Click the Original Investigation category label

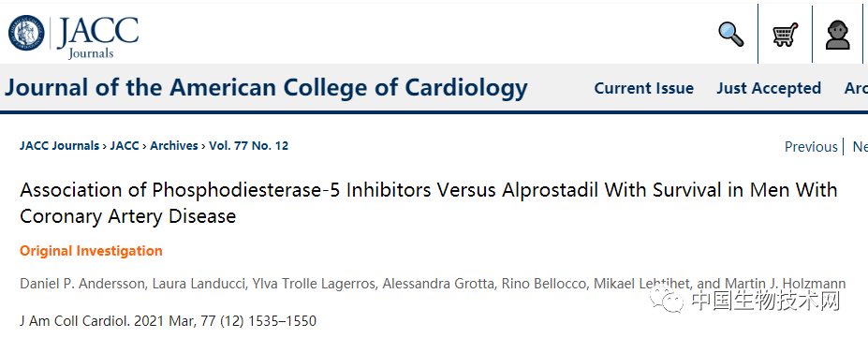point(92,251)
